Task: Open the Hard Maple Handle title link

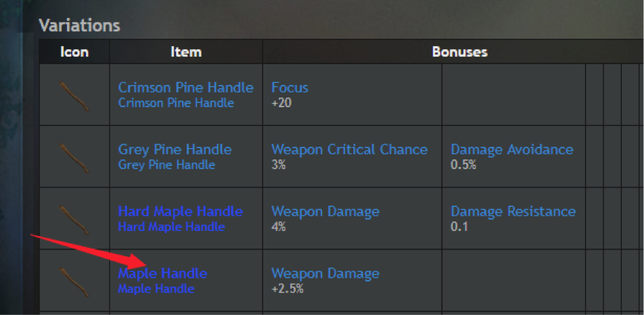Action: pyautogui.click(x=180, y=211)
